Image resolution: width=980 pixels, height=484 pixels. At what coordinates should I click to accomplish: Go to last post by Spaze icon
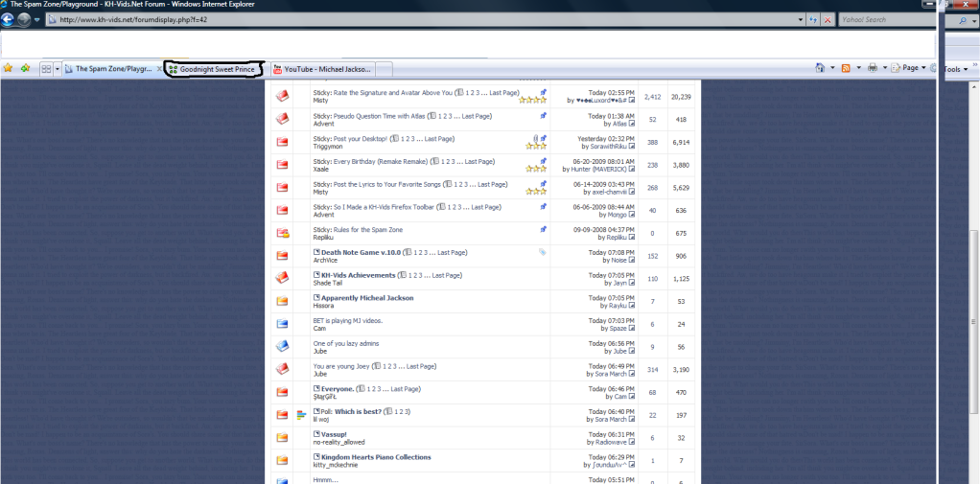(x=632, y=328)
